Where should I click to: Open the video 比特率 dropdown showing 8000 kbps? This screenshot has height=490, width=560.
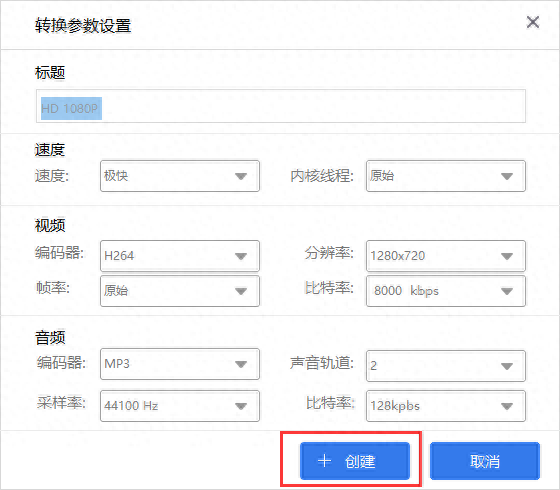tap(446, 291)
